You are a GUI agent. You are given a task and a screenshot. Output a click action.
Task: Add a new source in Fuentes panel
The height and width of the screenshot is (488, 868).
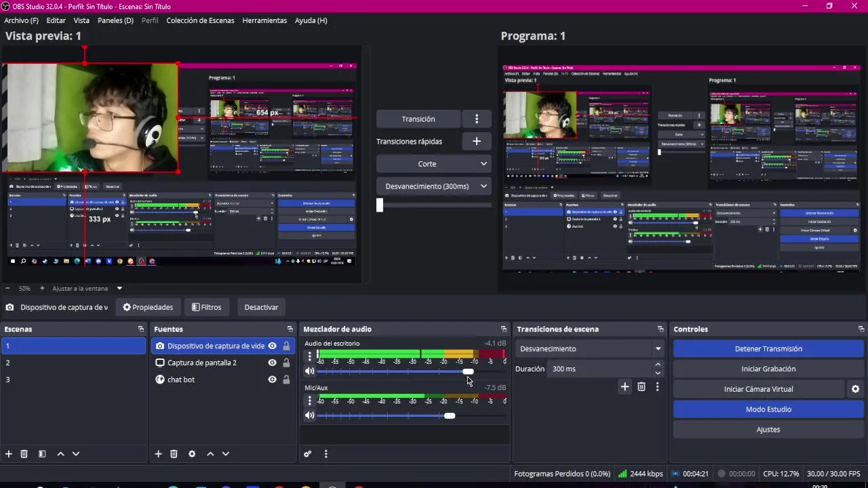[x=158, y=453]
